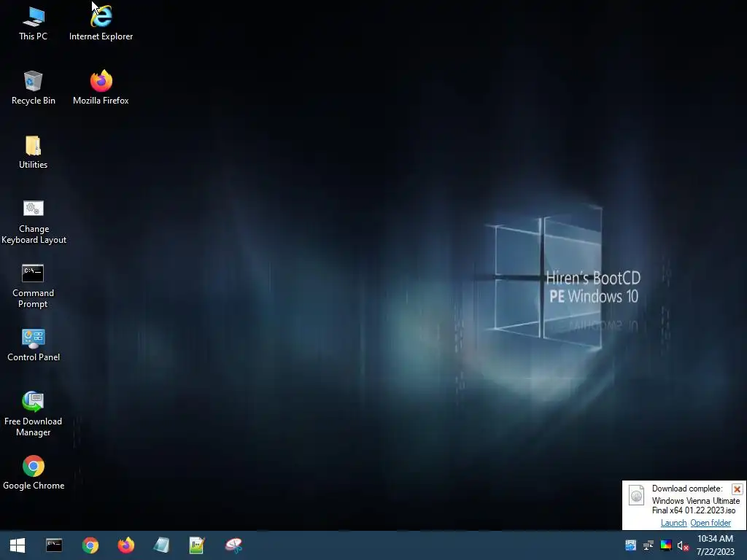Open the green notepad taskbar app

click(197, 545)
